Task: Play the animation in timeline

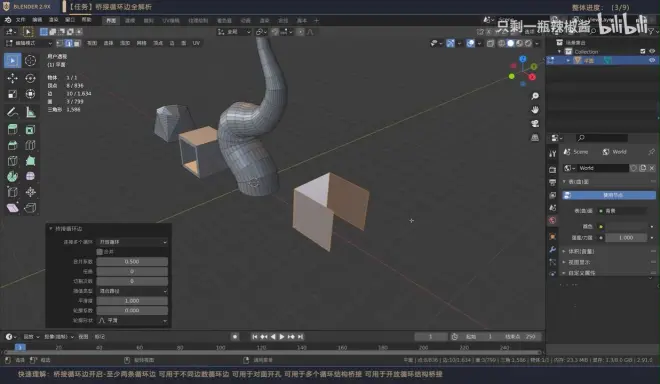Action: tap(282, 336)
